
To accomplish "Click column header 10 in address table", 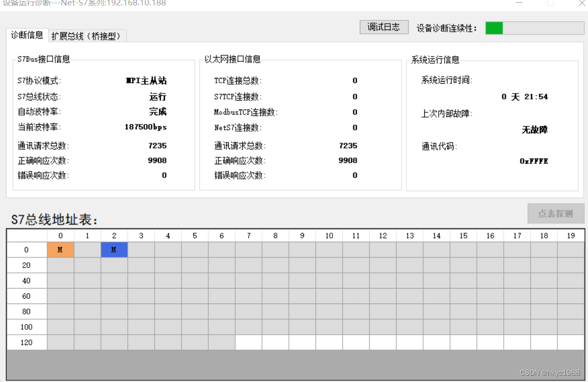I will (x=329, y=236).
